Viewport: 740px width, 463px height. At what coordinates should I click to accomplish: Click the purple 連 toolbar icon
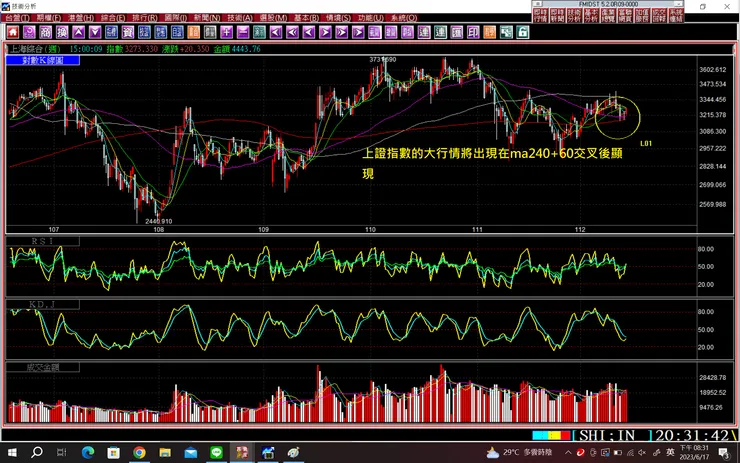tap(424, 32)
